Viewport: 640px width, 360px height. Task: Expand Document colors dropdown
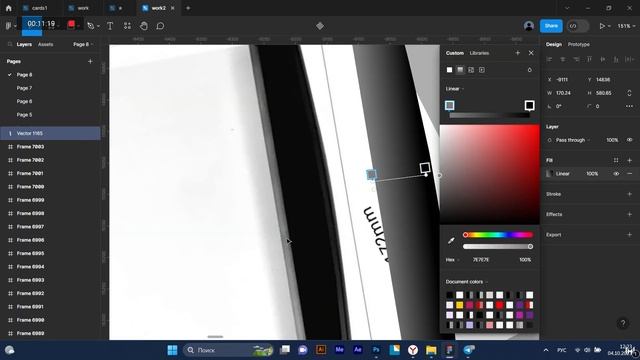(x=467, y=282)
